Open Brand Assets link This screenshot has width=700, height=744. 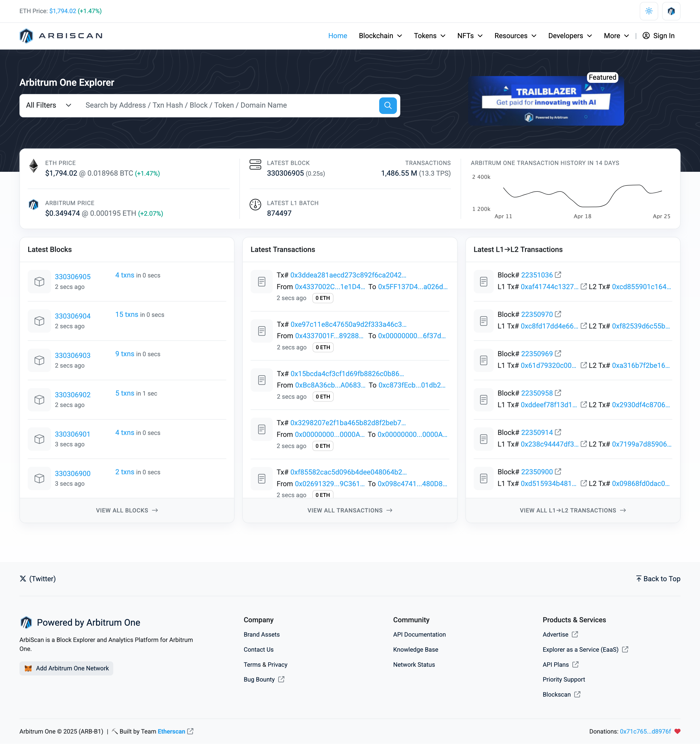click(x=262, y=634)
